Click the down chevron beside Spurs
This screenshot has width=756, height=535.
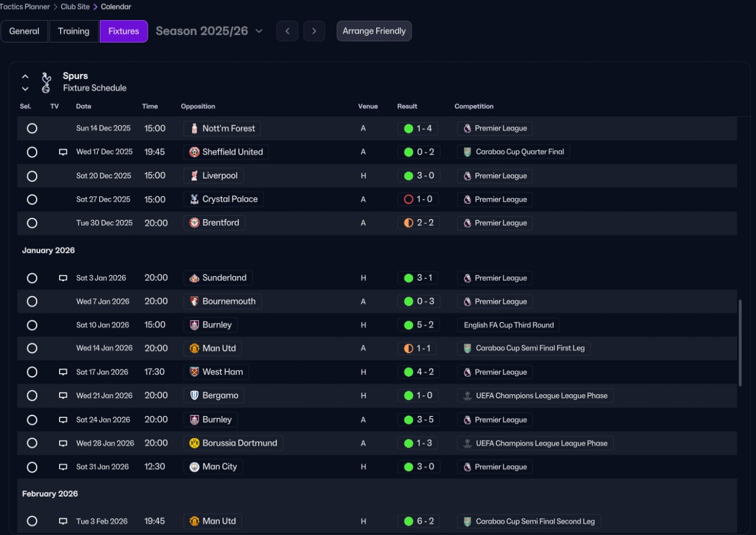[x=25, y=89]
